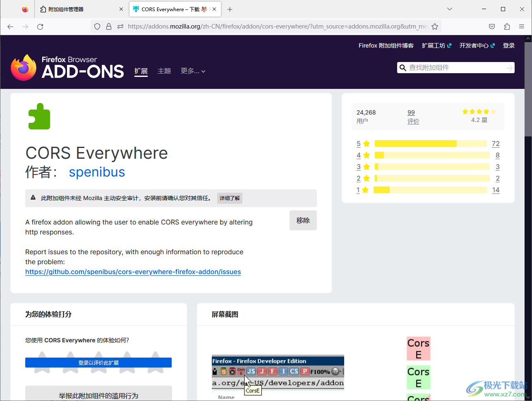Open the 99 评价 reviews link
This screenshot has height=401, width=532.
[x=413, y=117]
